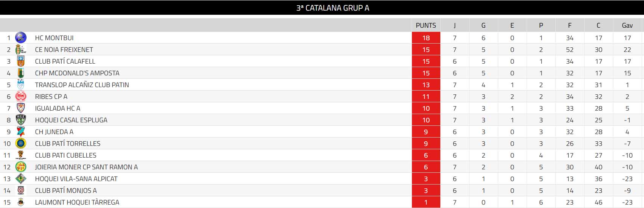This screenshot has width=644, height=208.
Task: Open the Translop Alcañiz Club Patin link
Action: tap(82, 85)
